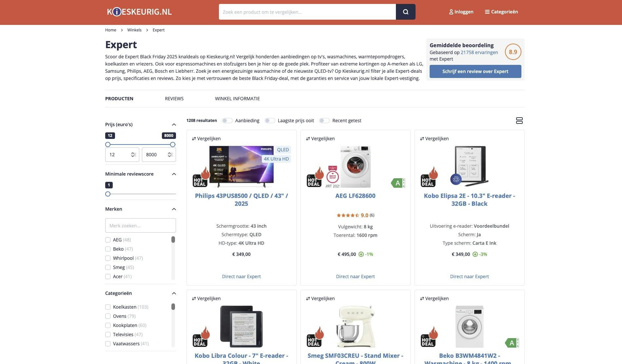
Task: Collapse the Categorieën filter section
Action: click(174, 293)
